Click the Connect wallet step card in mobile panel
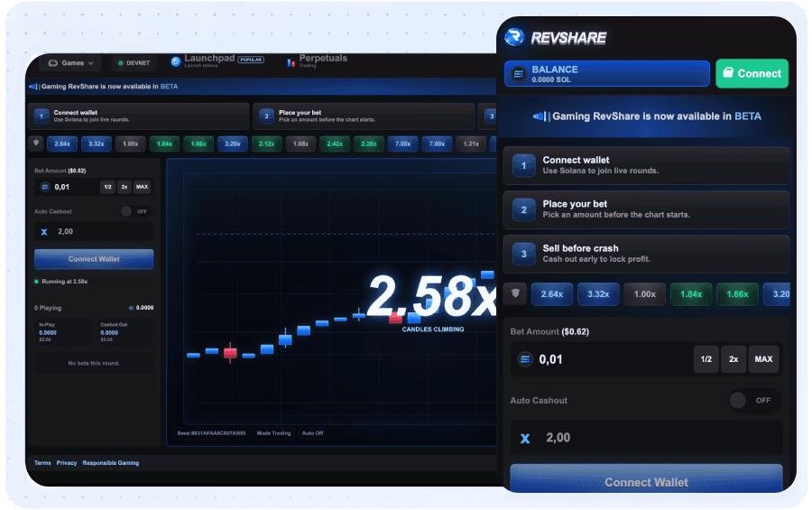The height and width of the screenshot is (510, 812). (x=646, y=165)
